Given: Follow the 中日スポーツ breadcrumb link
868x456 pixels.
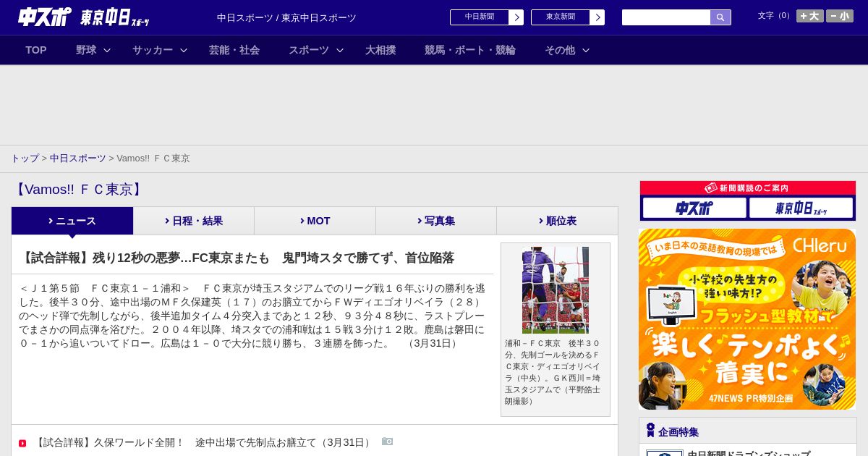Looking at the screenshot, I should tap(78, 159).
